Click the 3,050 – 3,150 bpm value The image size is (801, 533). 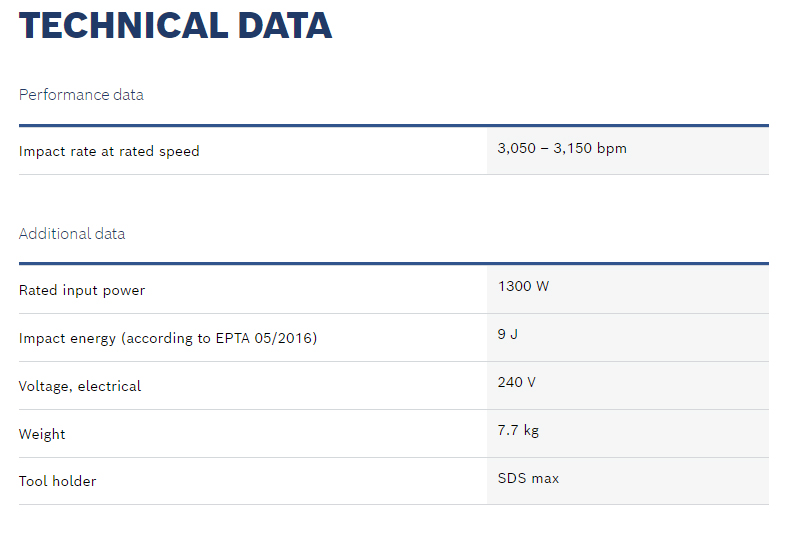(562, 148)
